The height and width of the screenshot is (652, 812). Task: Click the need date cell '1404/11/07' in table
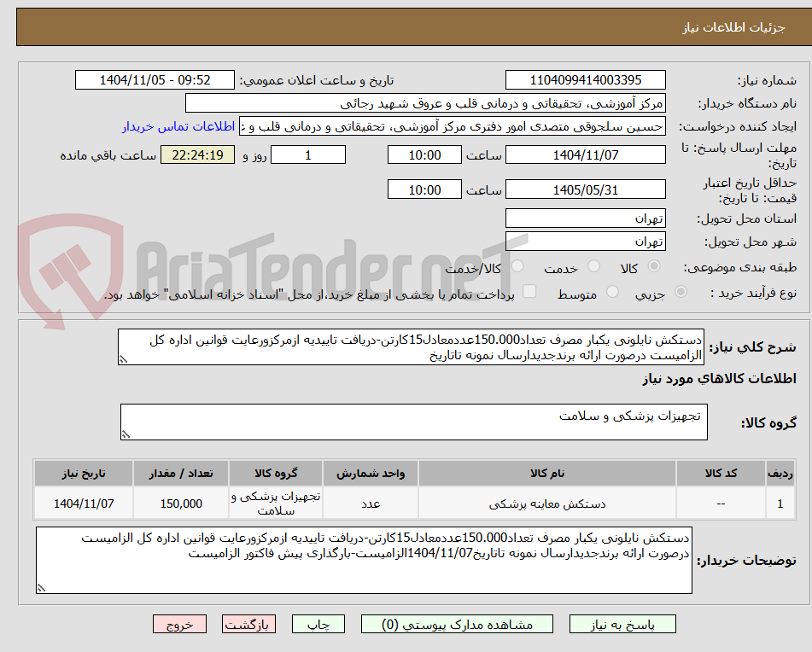[x=84, y=504]
